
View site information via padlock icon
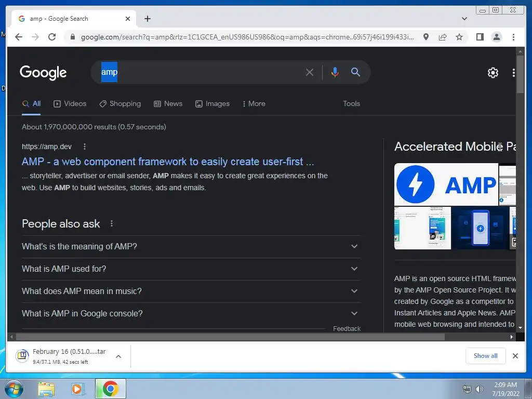tap(72, 37)
